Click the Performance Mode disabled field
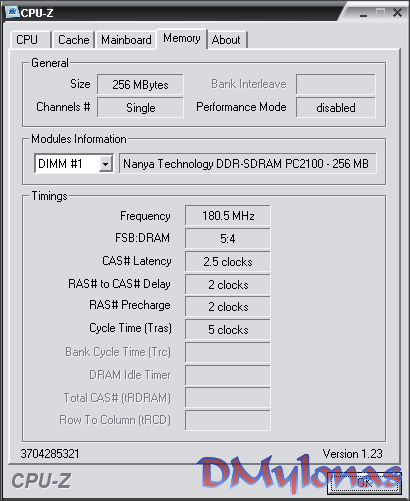The height and width of the screenshot is (501, 410). point(336,108)
